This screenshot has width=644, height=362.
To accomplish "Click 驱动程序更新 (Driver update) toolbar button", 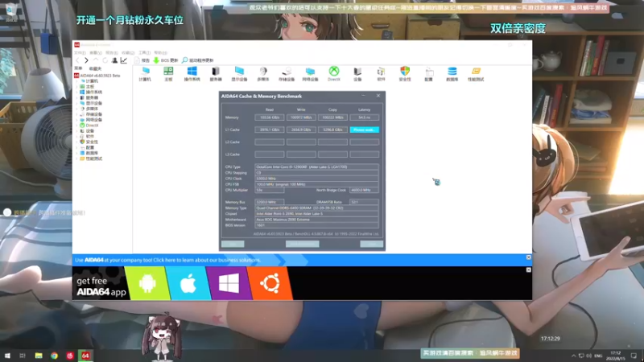I will click(x=197, y=60).
